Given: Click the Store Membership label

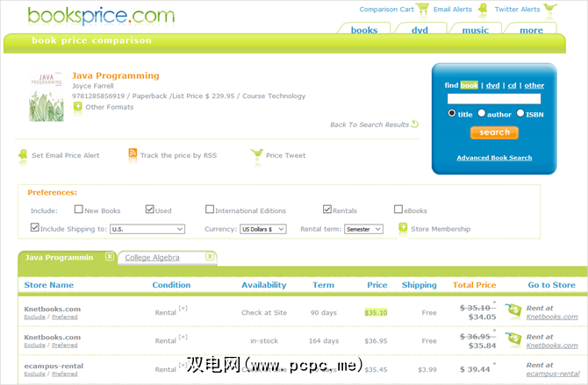Looking at the screenshot, I should point(441,229).
